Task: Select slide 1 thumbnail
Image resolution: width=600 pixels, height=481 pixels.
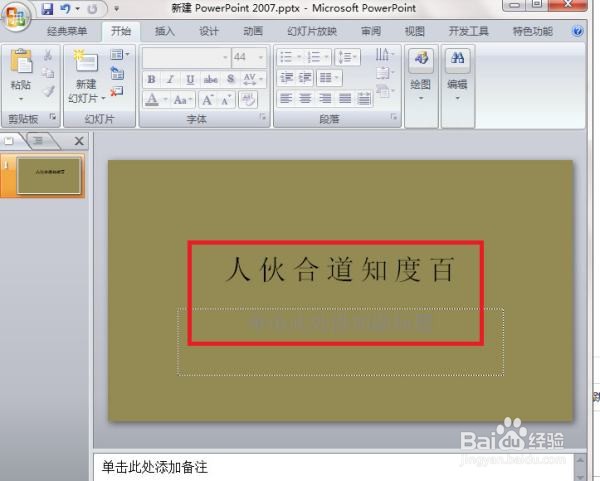Action: pyautogui.click(x=49, y=176)
